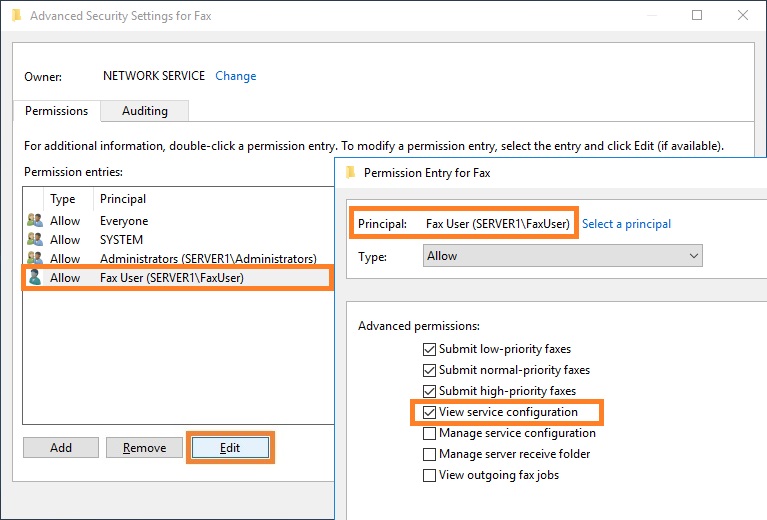Click the Edit button
This screenshot has height=520, width=767.
coord(230,448)
